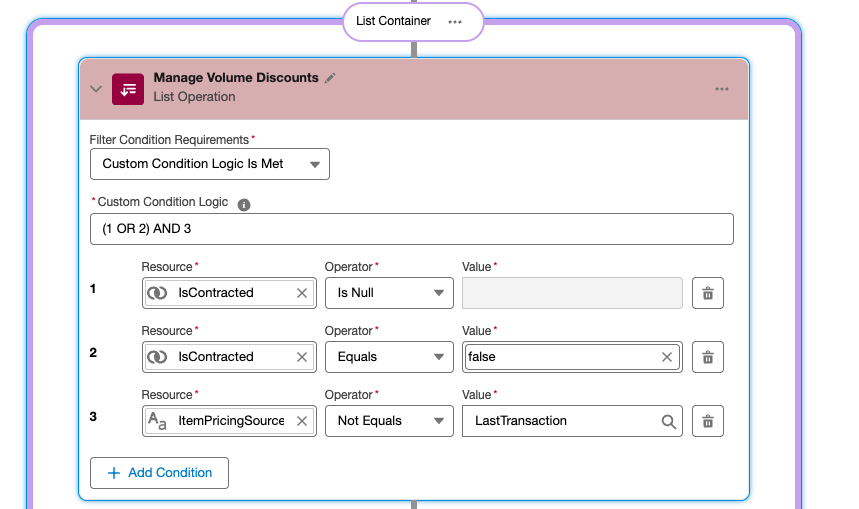This screenshot has width=859, height=509.
Task: Open the Equals operator dropdown
Action: pos(388,357)
